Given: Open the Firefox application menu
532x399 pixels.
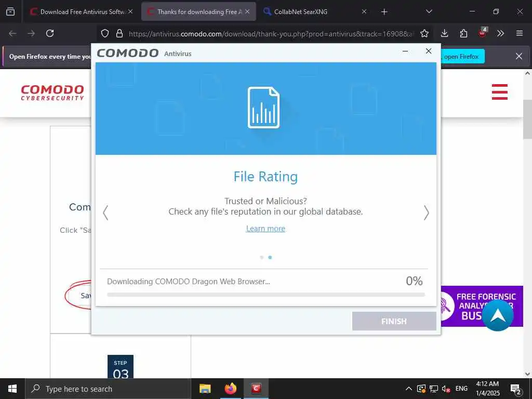Looking at the screenshot, I should coord(520,33).
